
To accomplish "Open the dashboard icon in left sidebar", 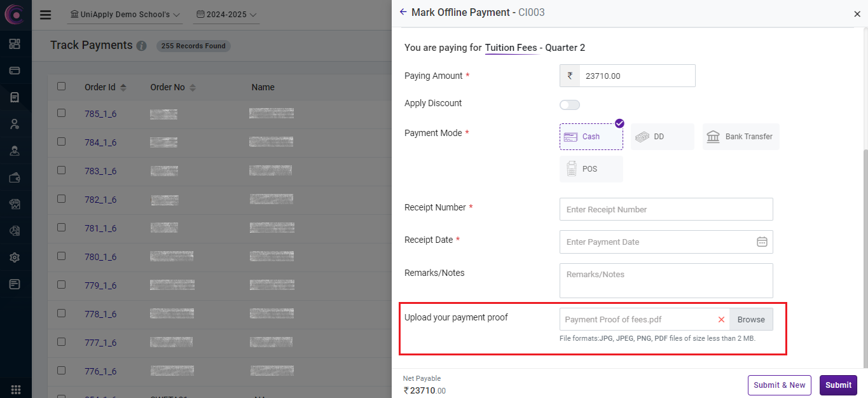I will tap(15, 44).
